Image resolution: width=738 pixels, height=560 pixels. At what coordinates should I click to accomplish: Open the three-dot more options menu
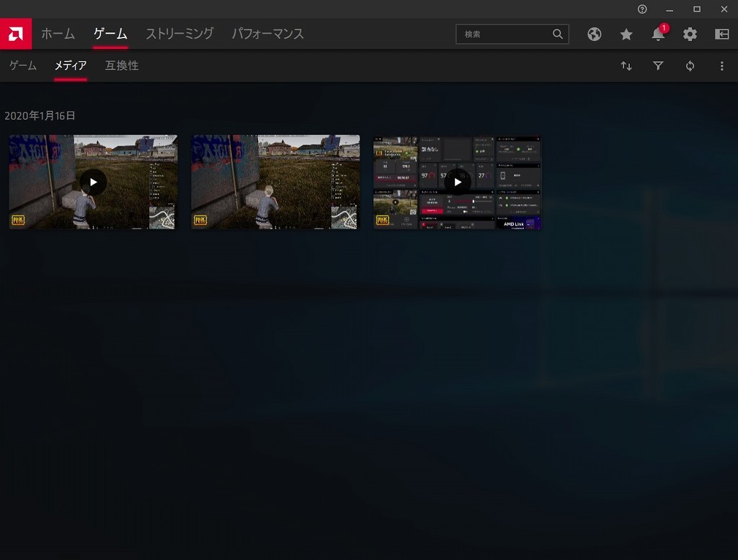(x=721, y=66)
